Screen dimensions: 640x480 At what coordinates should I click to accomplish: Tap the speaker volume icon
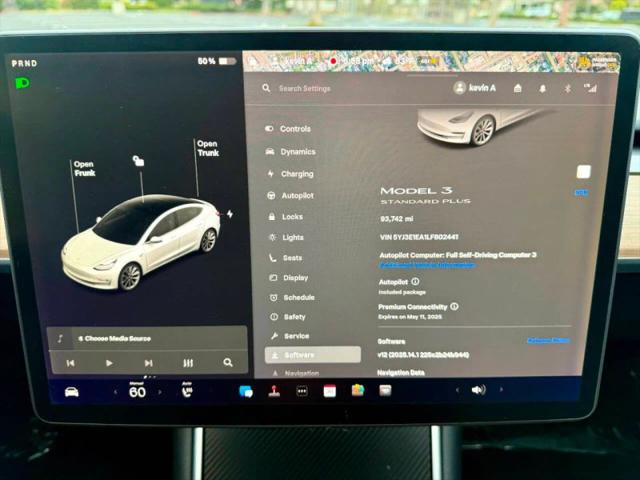coord(478,390)
